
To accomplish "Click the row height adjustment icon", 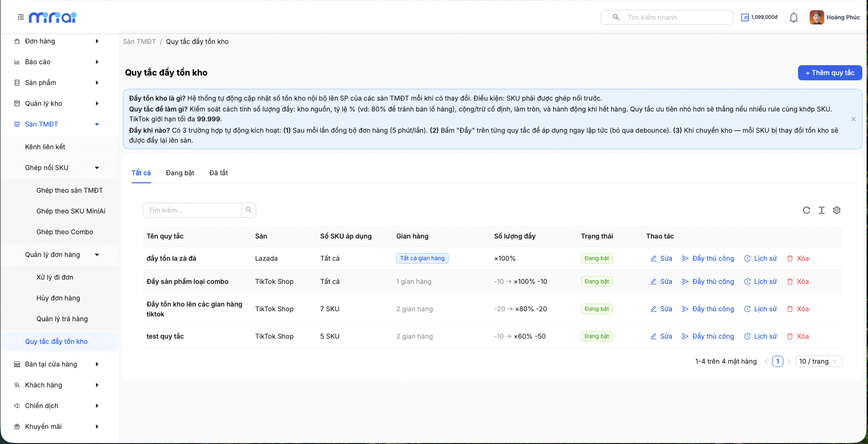I will tap(822, 210).
